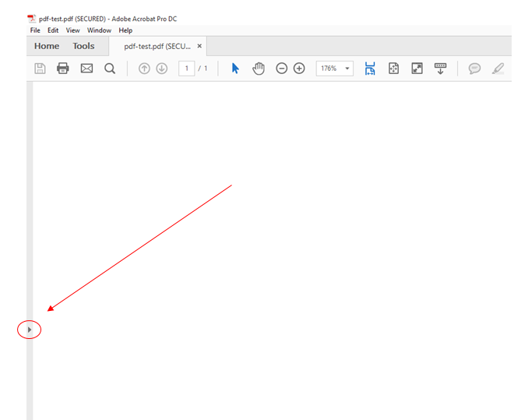Click the fit to page icon
This screenshot has height=420, width=514.
(x=393, y=69)
